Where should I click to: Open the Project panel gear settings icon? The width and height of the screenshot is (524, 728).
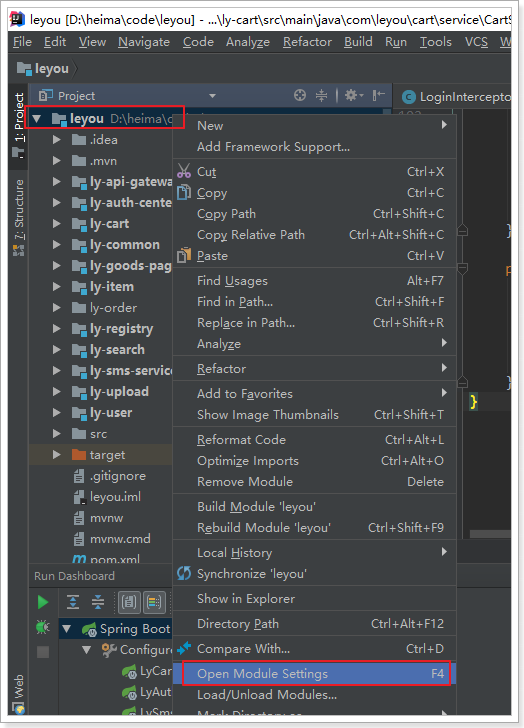pos(353,95)
